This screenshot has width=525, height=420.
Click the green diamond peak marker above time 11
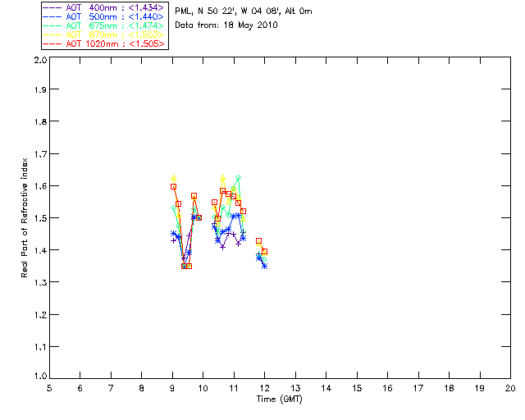tap(238, 177)
